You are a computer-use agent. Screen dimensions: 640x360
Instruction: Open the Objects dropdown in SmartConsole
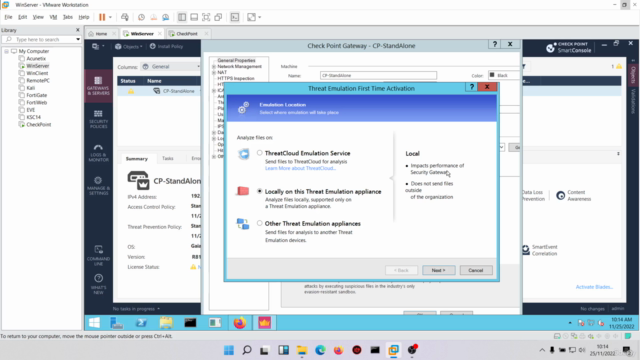129,47
